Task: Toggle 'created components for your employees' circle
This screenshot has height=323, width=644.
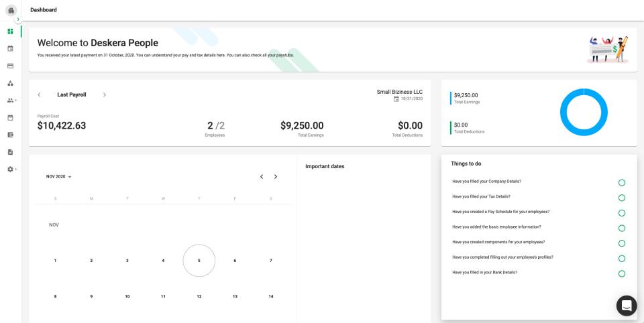Action: tap(621, 243)
